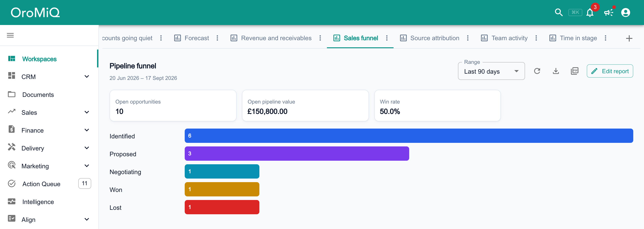Switch to Revenue and receivables tab
The height and width of the screenshot is (229, 644).
pyautogui.click(x=271, y=38)
